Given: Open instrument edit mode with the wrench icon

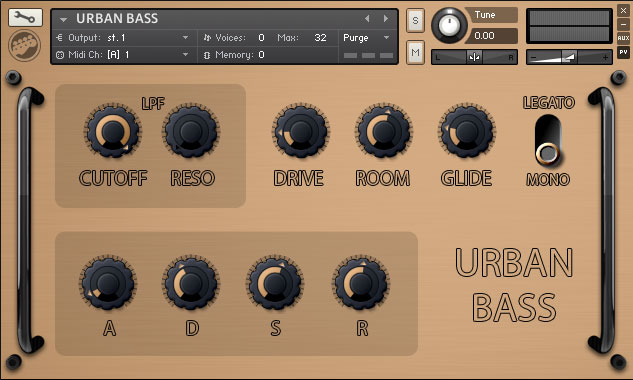Looking at the screenshot, I should [25, 17].
